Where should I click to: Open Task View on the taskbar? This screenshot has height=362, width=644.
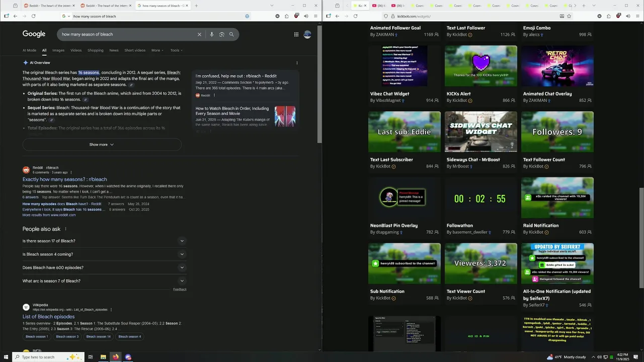click(x=91, y=357)
